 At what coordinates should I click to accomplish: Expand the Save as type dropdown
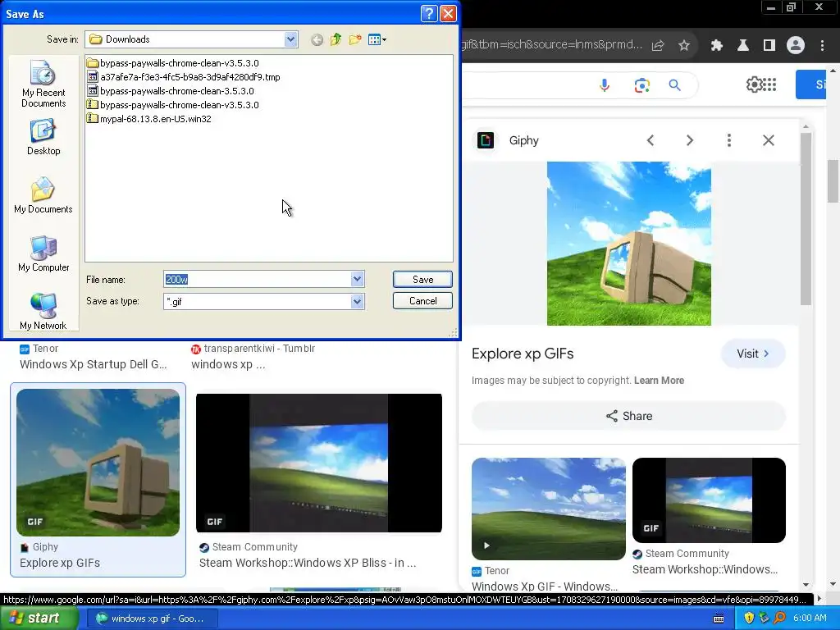(x=358, y=302)
